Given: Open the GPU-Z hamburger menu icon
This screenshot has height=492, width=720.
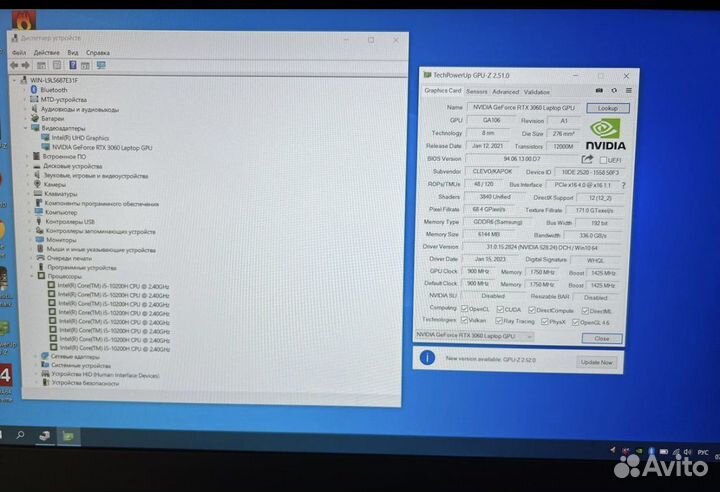Looking at the screenshot, I should tap(629, 90).
